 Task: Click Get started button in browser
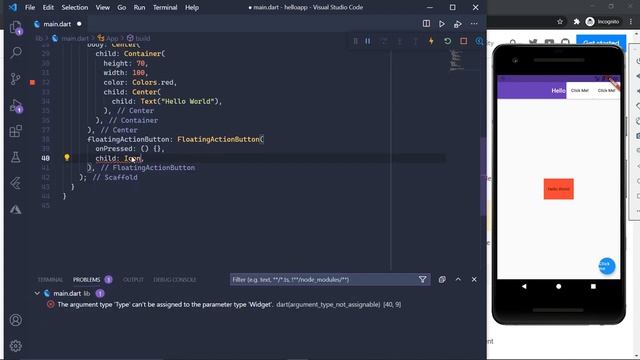[601, 42]
